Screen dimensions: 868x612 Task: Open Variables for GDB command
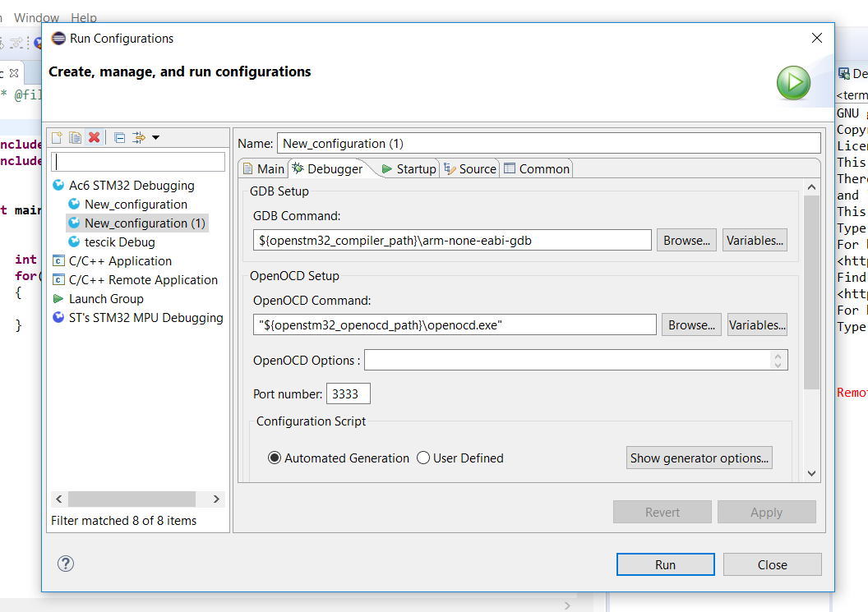click(755, 240)
